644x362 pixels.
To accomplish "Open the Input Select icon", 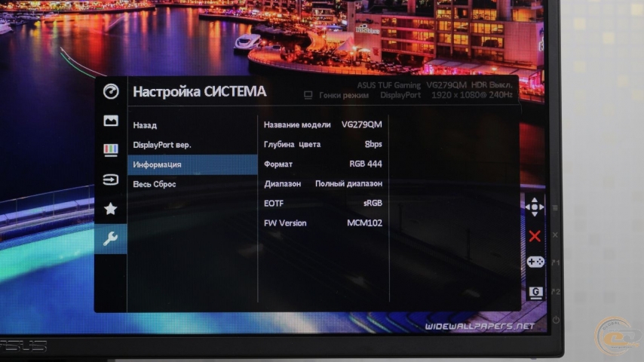I will pos(111,179).
